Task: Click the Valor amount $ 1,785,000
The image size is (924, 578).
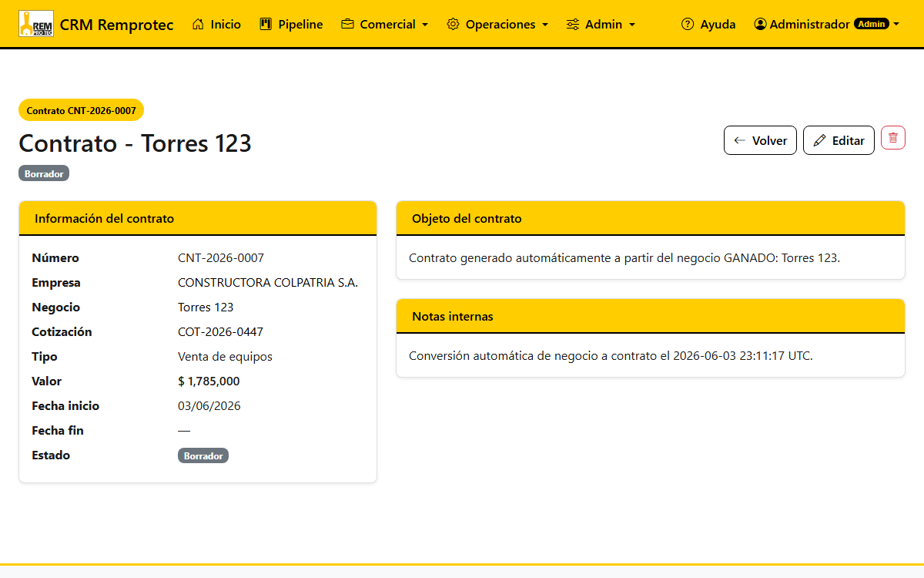Action: (209, 381)
